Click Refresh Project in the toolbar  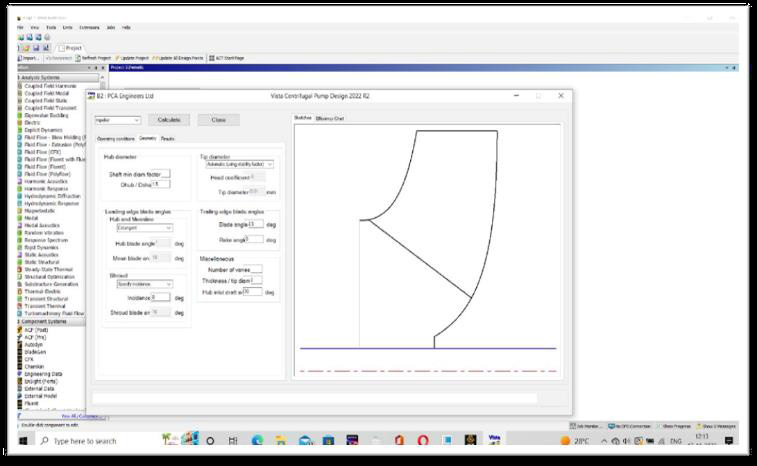click(94, 58)
